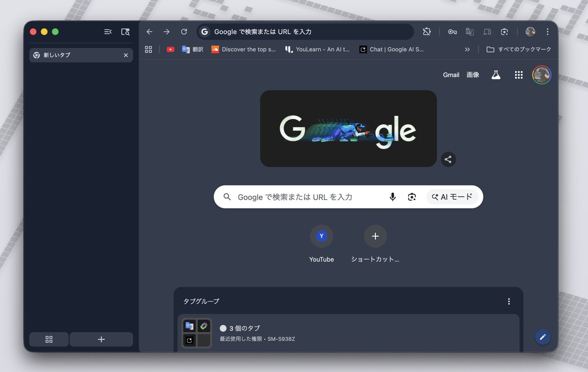Go forward with the right arrow
588x372 pixels.
pos(167,32)
